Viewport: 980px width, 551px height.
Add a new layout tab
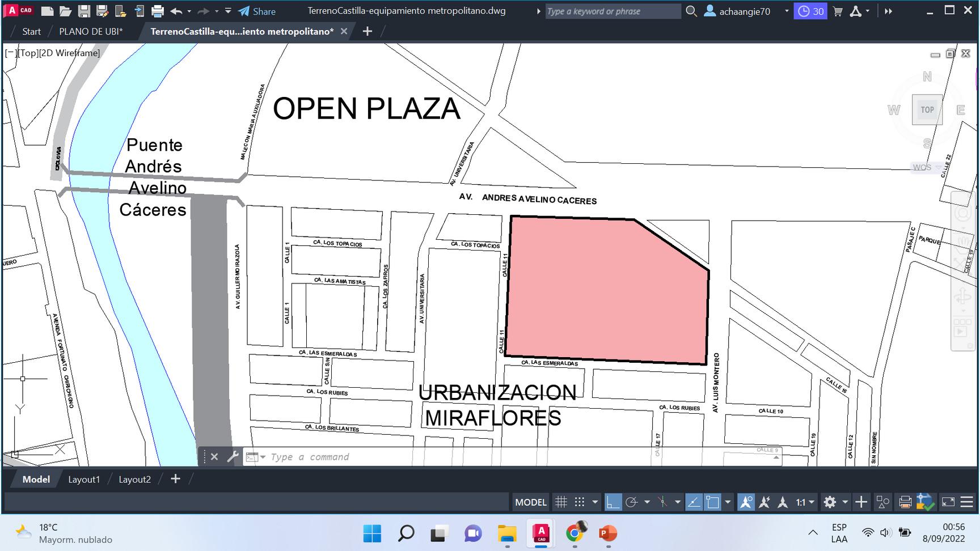point(175,479)
